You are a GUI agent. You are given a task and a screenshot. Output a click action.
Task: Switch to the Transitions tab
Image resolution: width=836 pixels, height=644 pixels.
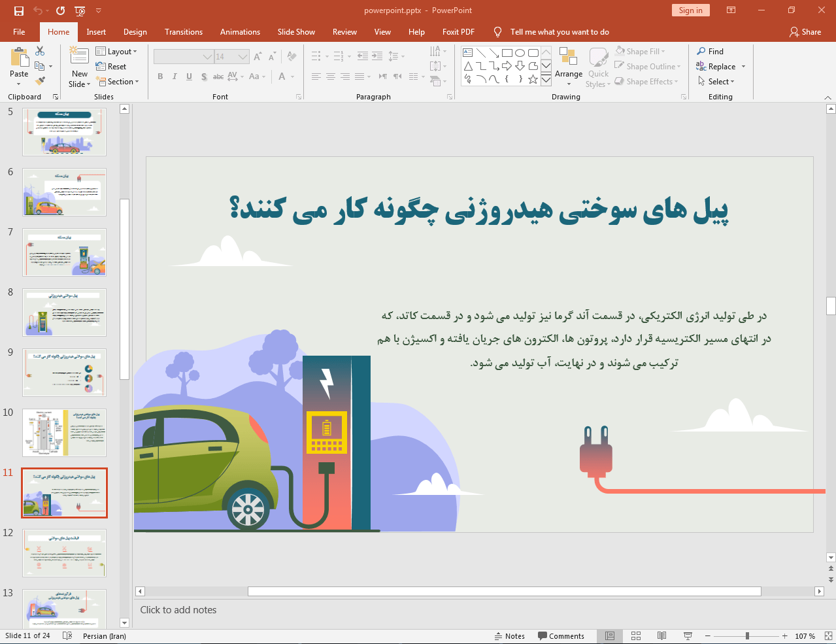pyautogui.click(x=184, y=31)
